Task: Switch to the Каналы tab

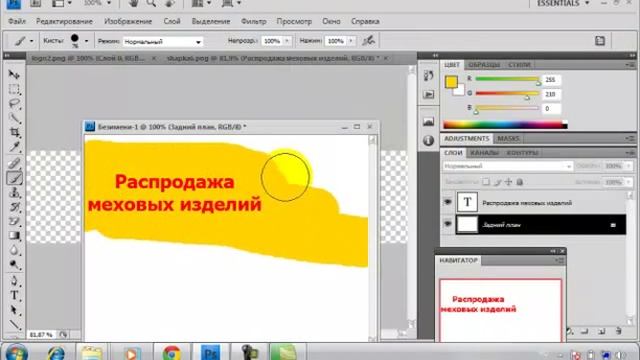Action: point(484,153)
